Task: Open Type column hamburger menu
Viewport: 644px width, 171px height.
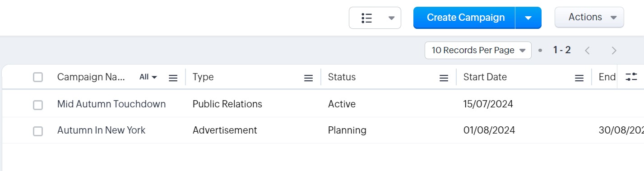Action: (308, 78)
